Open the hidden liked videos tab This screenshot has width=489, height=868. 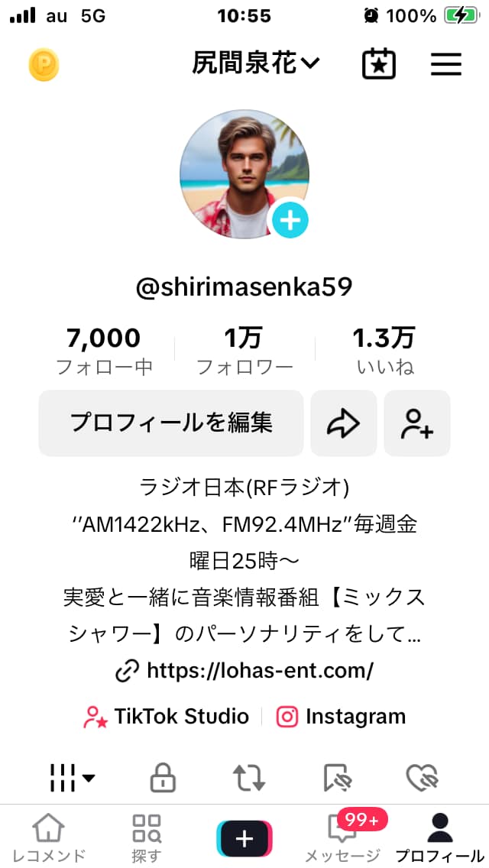click(x=422, y=778)
